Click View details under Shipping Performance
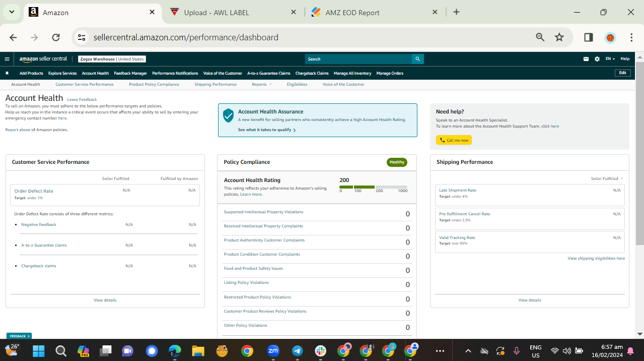The height and width of the screenshot is (361, 644). 530,300
